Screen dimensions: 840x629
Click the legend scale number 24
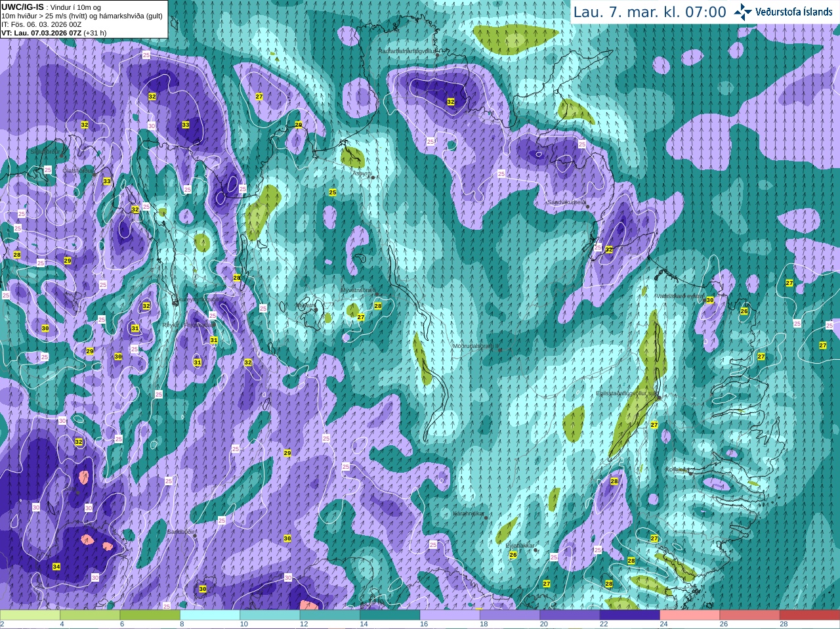click(663, 624)
